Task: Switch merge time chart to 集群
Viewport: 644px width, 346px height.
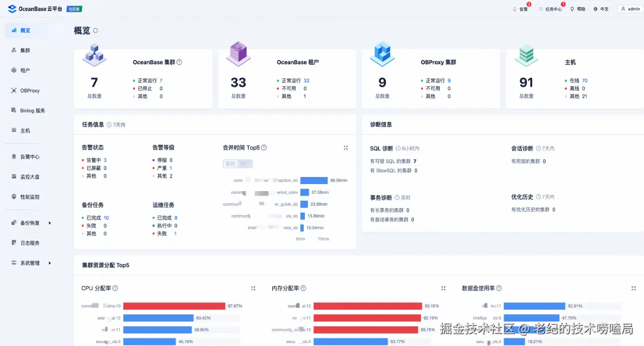Action: [x=230, y=164]
